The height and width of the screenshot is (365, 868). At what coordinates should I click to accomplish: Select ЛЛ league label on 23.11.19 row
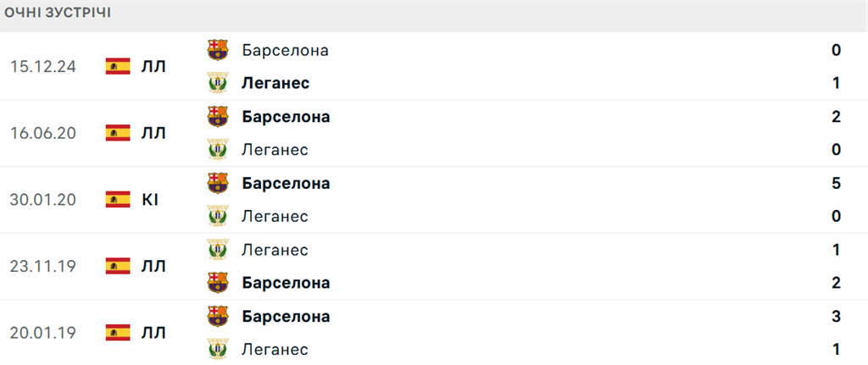[153, 266]
